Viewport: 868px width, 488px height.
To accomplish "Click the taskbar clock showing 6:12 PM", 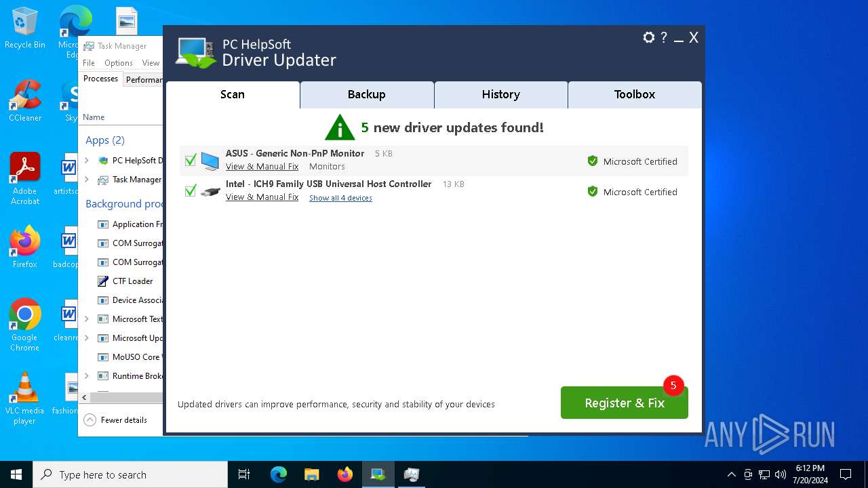I will tap(810, 474).
